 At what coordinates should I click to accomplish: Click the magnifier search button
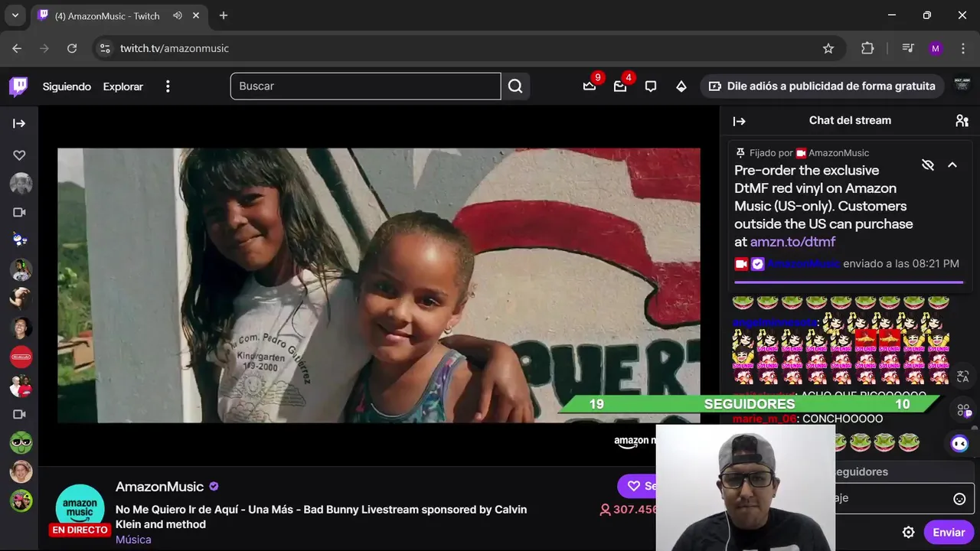click(x=515, y=86)
